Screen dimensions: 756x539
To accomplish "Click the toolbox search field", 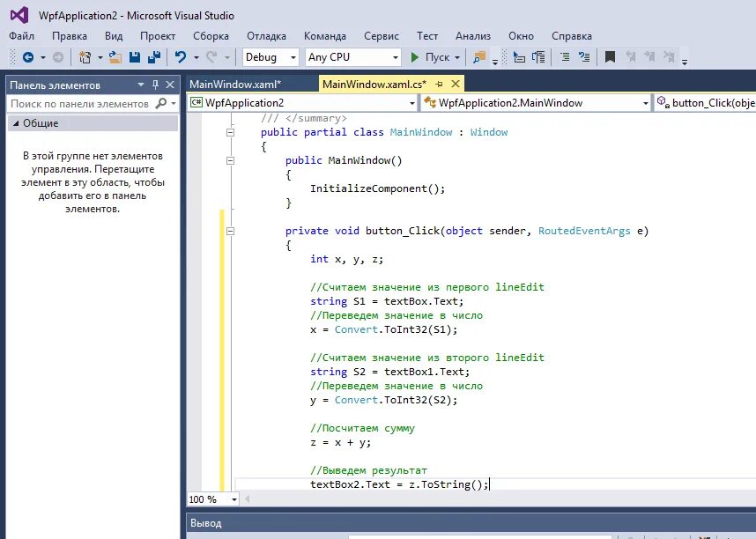I will point(80,104).
